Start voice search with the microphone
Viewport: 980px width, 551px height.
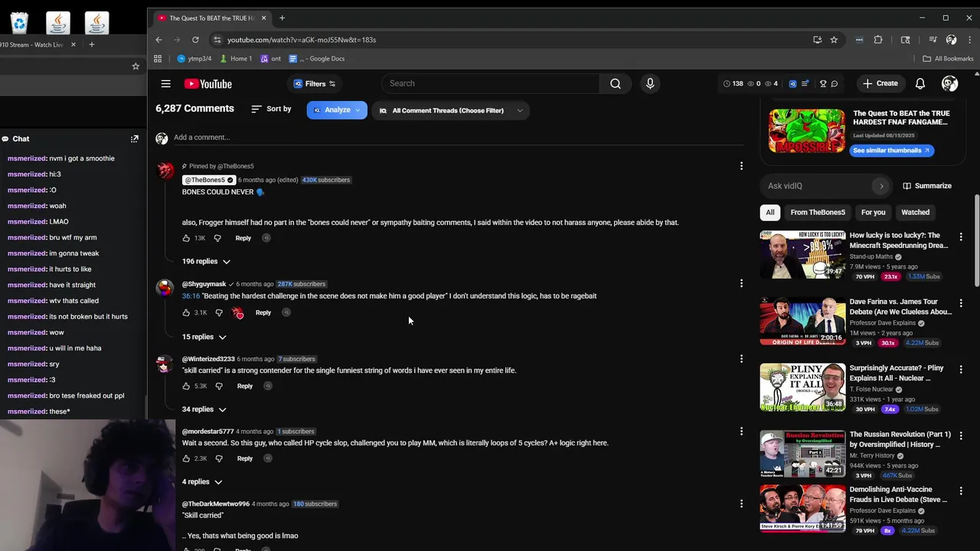[650, 83]
